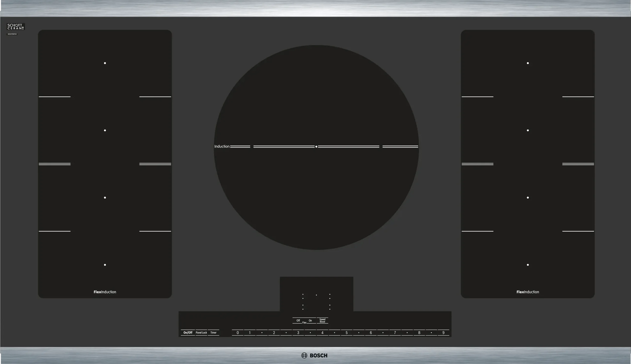Image resolution: width=631 pixels, height=364 pixels.
Task: Select power level 7
Action: 395,333
